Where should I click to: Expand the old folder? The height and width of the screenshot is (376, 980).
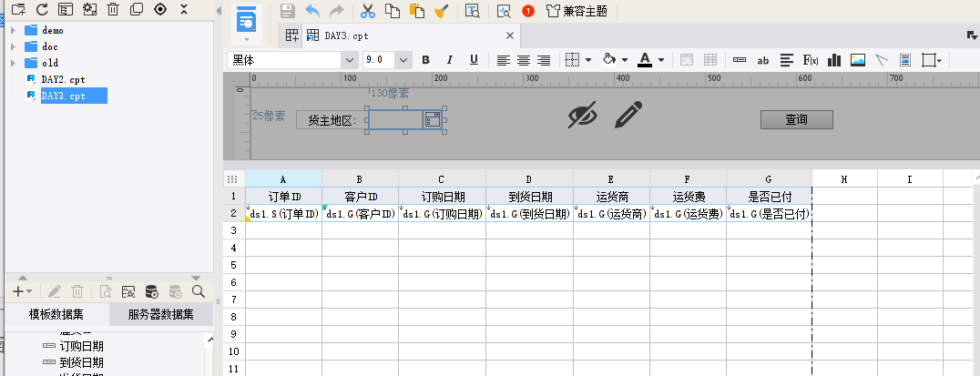pyautogui.click(x=13, y=63)
